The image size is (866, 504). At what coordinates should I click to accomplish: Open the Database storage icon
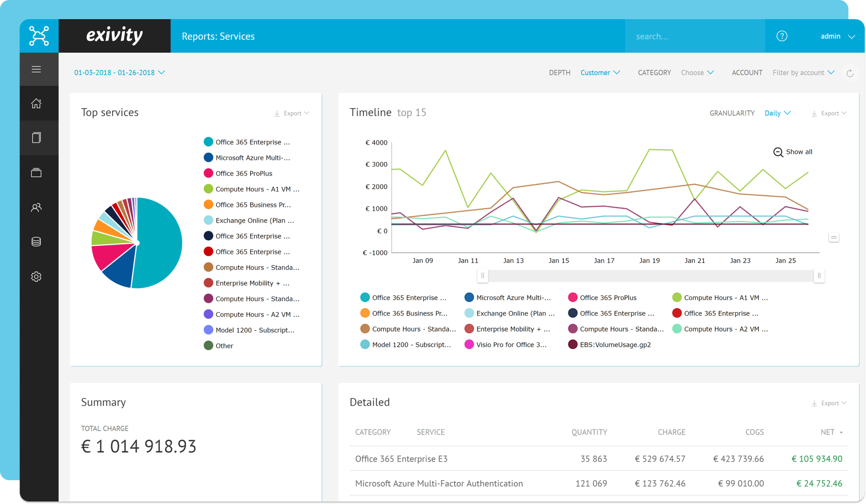36,241
